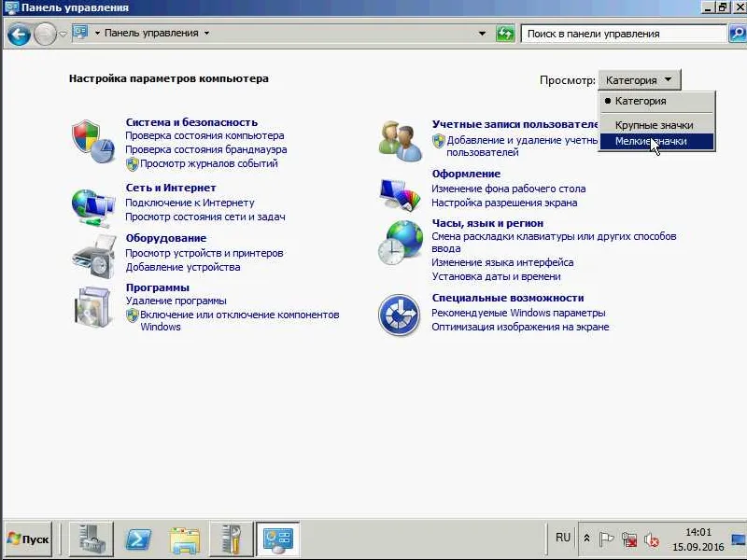Click the Поиск в панели управления search field
This screenshot has height=560, width=747.
point(623,34)
